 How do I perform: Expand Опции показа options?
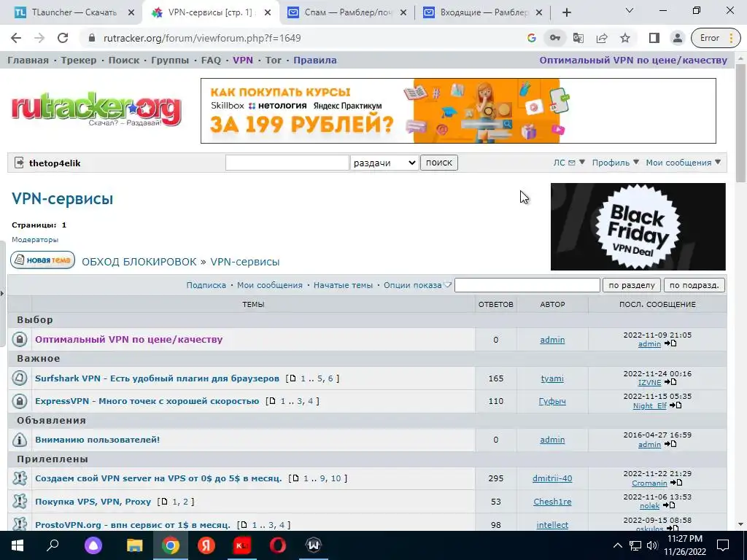coord(417,285)
